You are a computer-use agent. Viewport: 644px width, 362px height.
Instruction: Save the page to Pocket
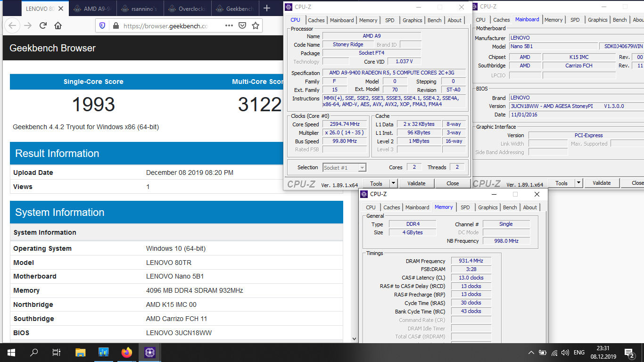pos(242,25)
